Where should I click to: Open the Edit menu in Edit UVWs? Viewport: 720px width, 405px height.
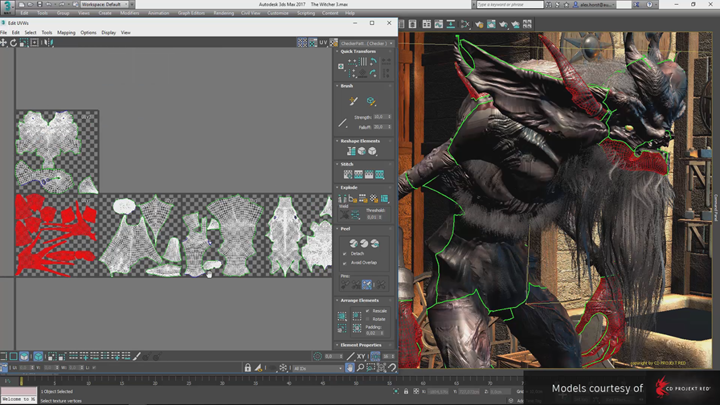[x=16, y=33]
